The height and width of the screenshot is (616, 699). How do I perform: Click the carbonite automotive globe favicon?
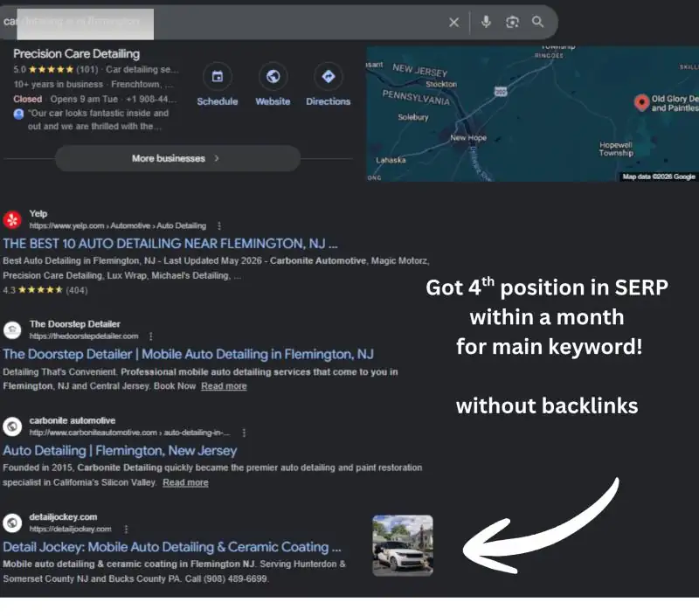pos(12,426)
